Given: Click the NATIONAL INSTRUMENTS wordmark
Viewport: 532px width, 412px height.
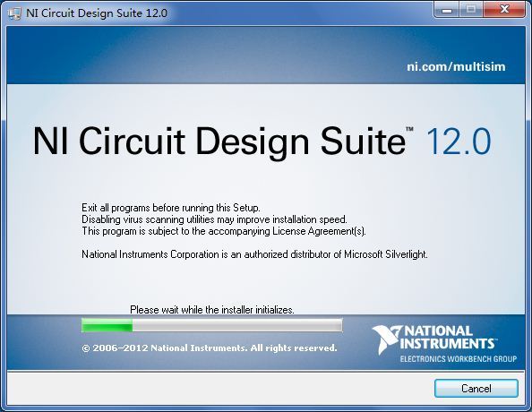Looking at the screenshot, I should pyautogui.click(x=447, y=338).
